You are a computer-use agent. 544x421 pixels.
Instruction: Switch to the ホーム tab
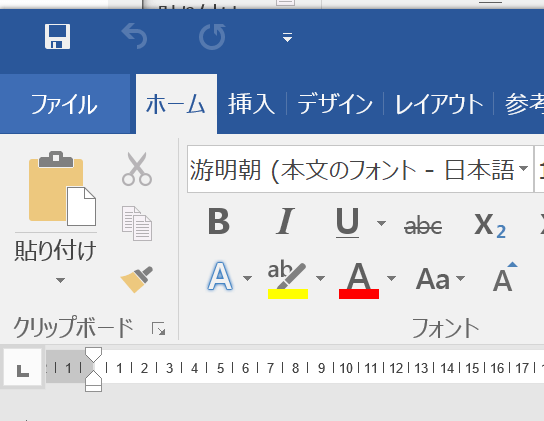click(x=176, y=104)
